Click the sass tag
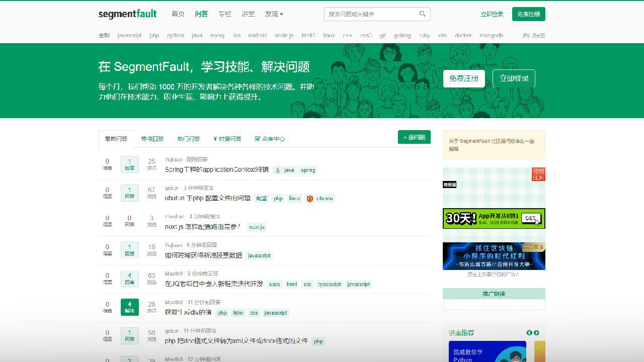This screenshot has height=362, width=644. pyautogui.click(x=275, y=285)
